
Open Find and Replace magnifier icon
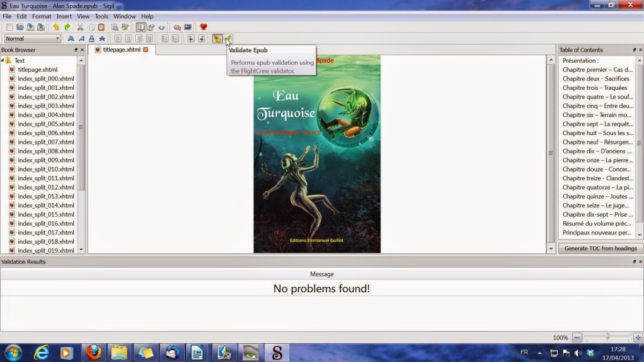[x=114, y=27]
